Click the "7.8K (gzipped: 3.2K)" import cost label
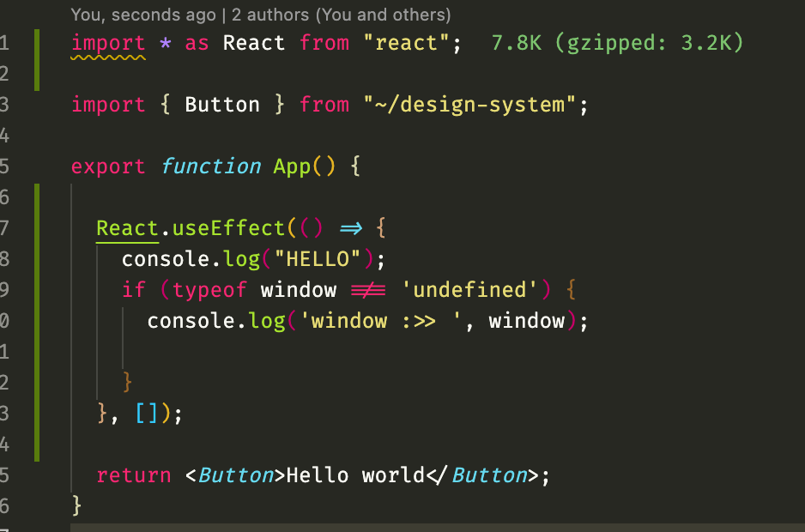This screenshot has height=532, width=805. (617, 43)
